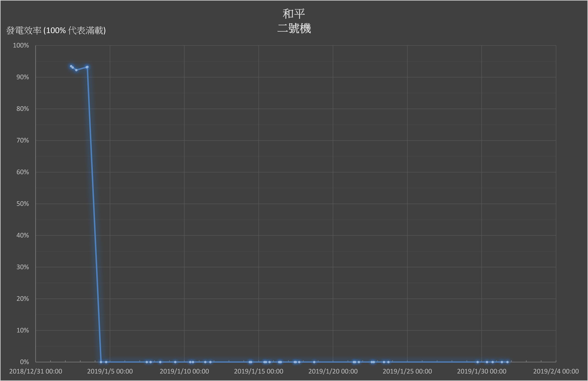
Task: Select x-axis label 2019/2/4 00:00
Action: pyautogui.click(x=556, y=371)
